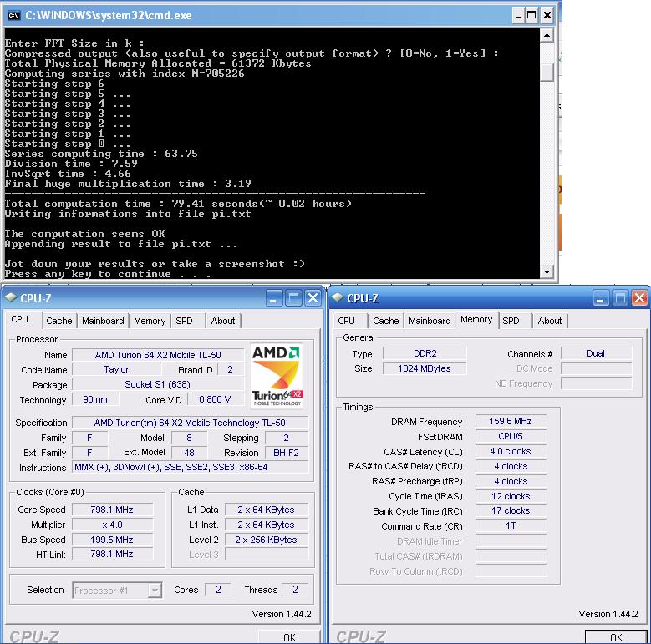Viewport: 651px width, 644px height.
Task: Click the Revision value BH-F2
Action: 286,453
